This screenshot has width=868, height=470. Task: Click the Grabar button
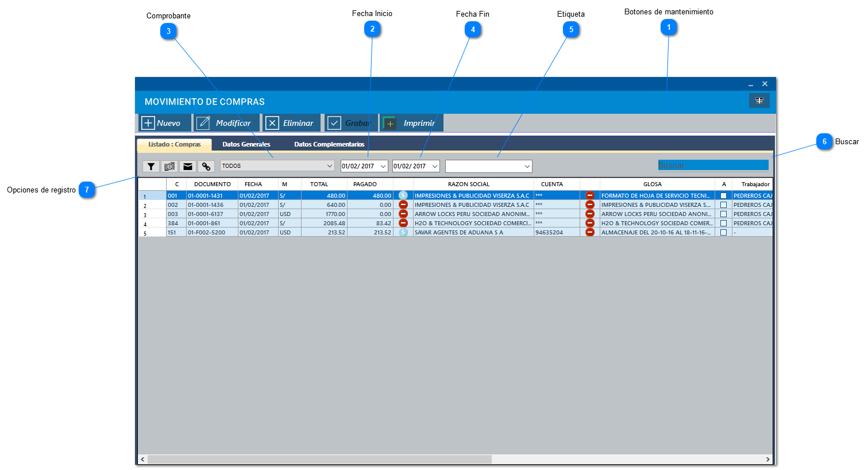point(351,123)
